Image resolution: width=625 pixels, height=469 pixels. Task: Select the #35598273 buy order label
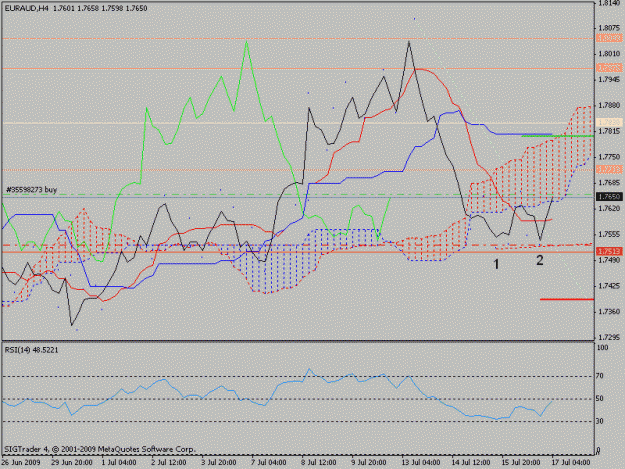click(x=31, y=190)
